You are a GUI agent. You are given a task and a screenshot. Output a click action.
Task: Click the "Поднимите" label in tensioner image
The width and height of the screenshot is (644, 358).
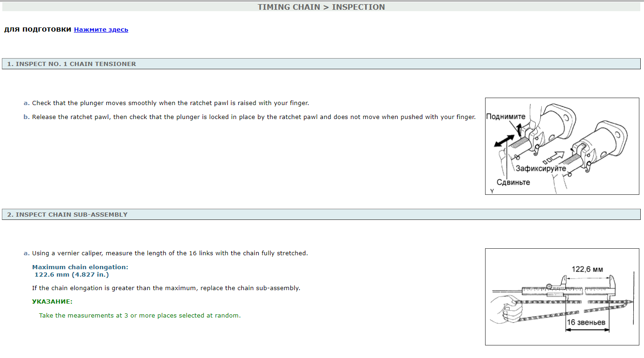pyautogui.click(x=506, y=117)
